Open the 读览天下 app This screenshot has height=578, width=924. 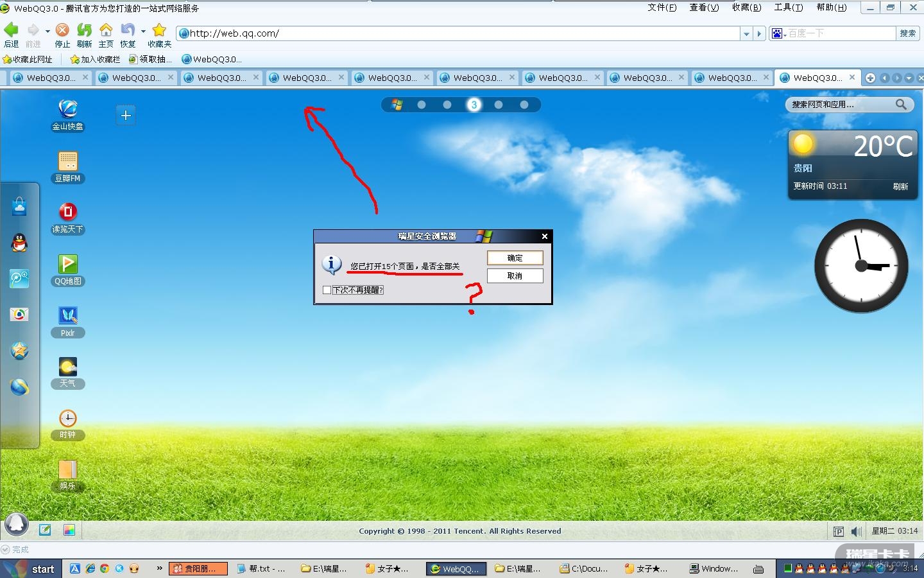[x=67, y=218]
